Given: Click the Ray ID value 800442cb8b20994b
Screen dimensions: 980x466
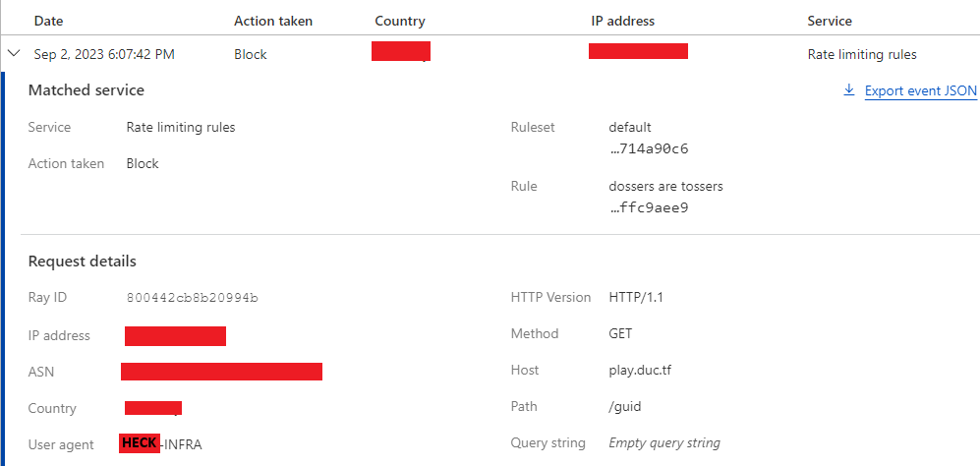Looking at the screenshot, I should point(199,297).
